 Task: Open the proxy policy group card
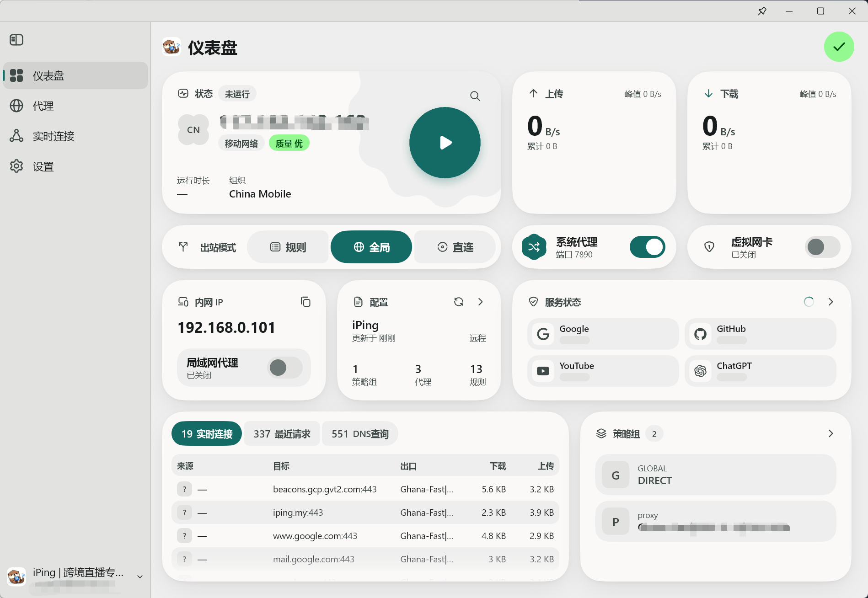pos(715,521)
